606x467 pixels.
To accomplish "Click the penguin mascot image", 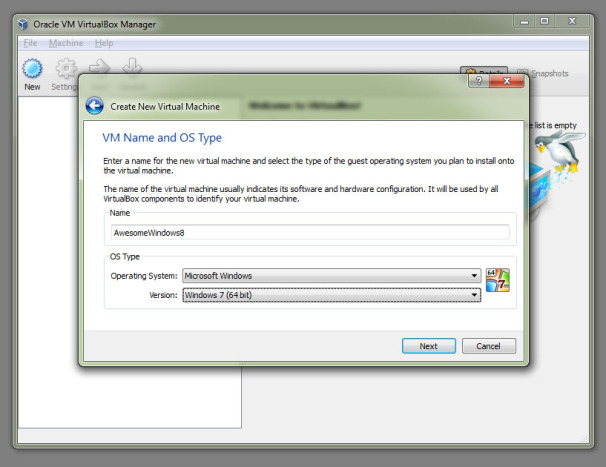I will 560,152.
